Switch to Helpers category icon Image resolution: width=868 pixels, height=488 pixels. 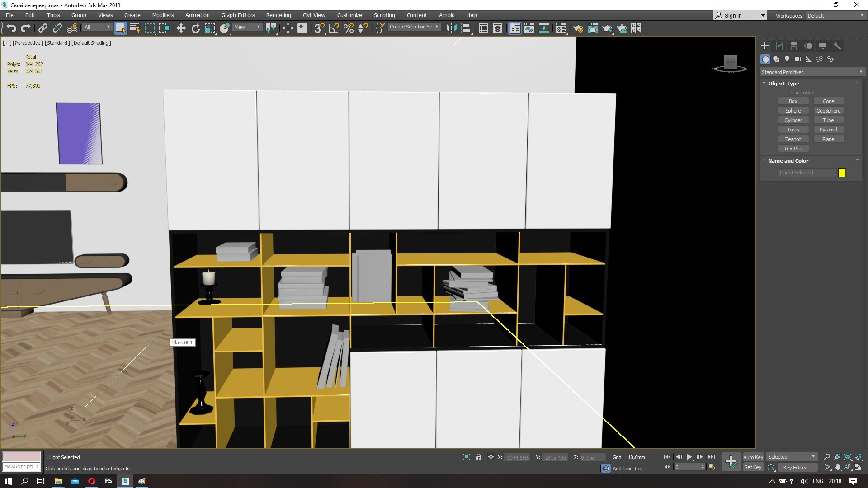click(809, 59)
